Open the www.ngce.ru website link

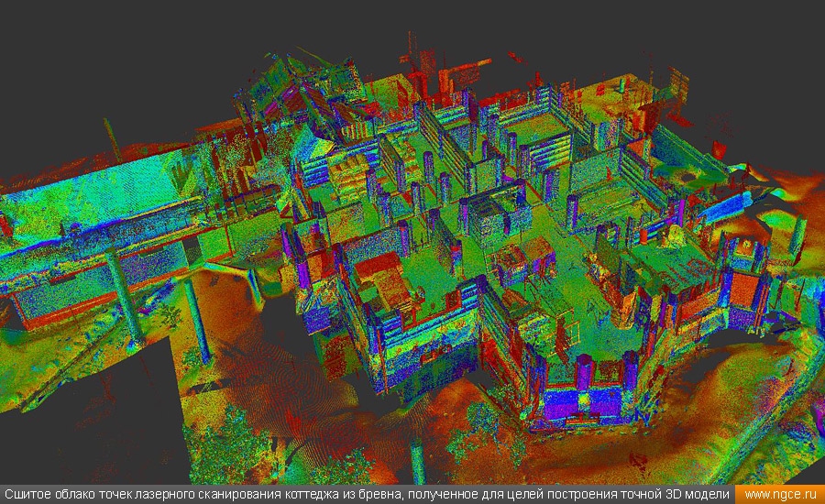[780, 495]
